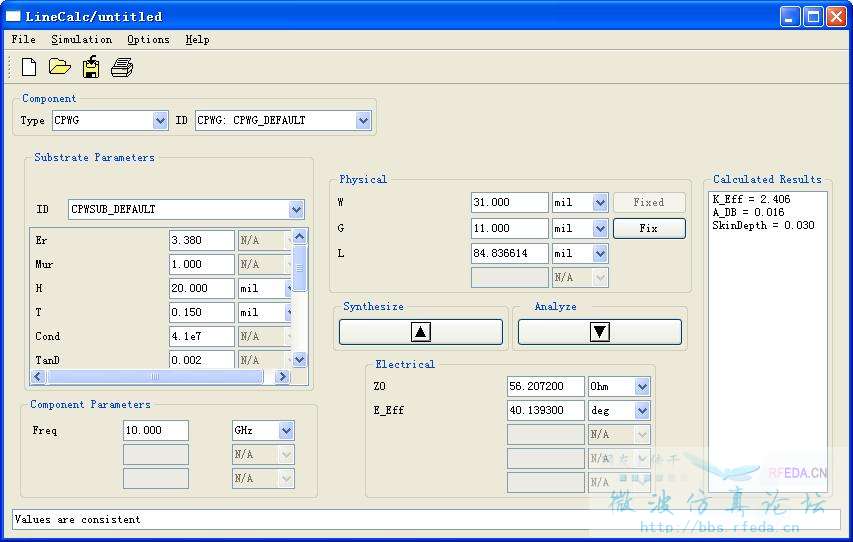Open the W unit mil dropdown

click(600, 202)
